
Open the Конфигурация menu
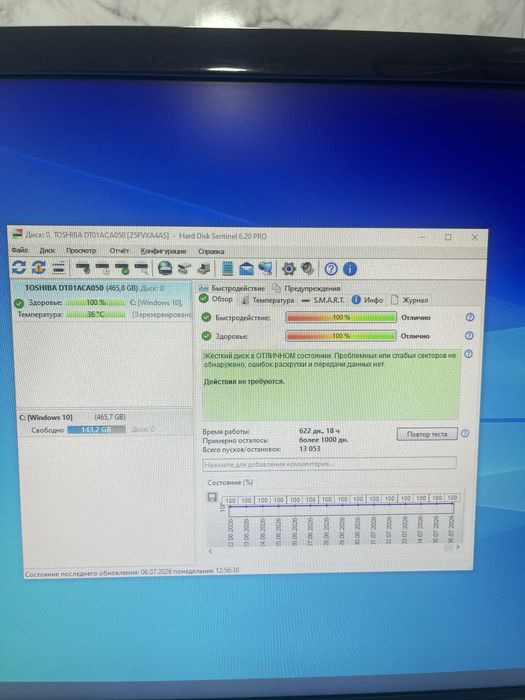point(163,251)
